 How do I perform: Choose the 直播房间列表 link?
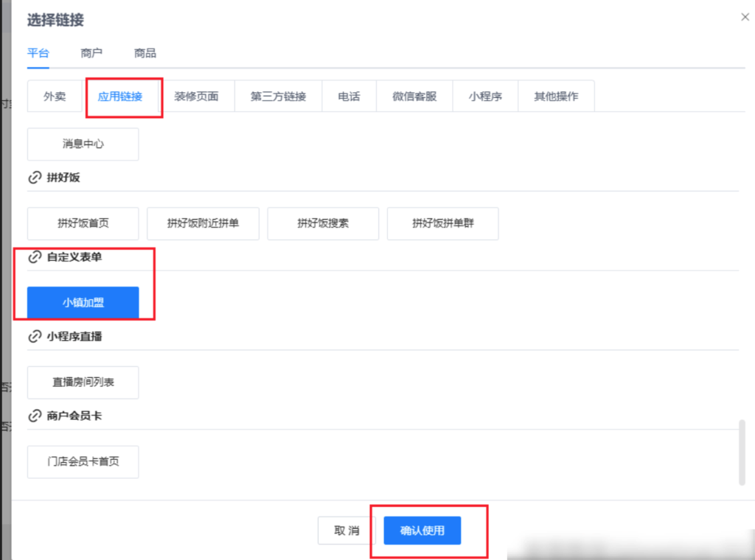pyautogui.click(x=83, y=382)
